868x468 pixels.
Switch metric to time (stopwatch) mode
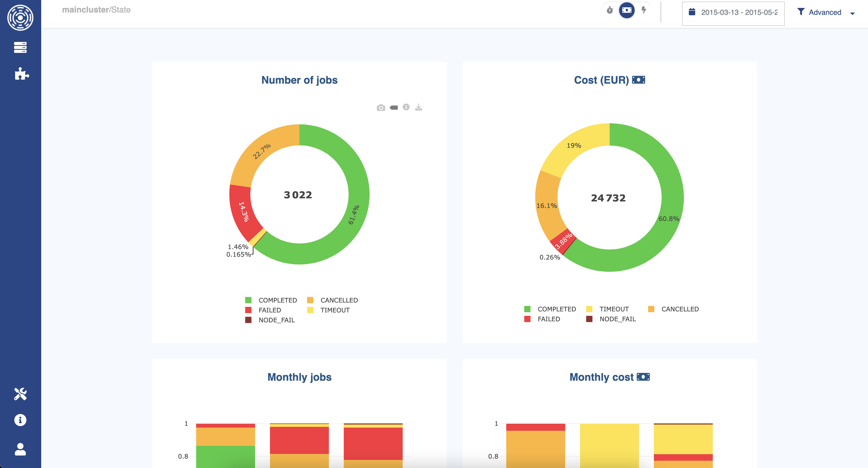click(x=610, y=10)
